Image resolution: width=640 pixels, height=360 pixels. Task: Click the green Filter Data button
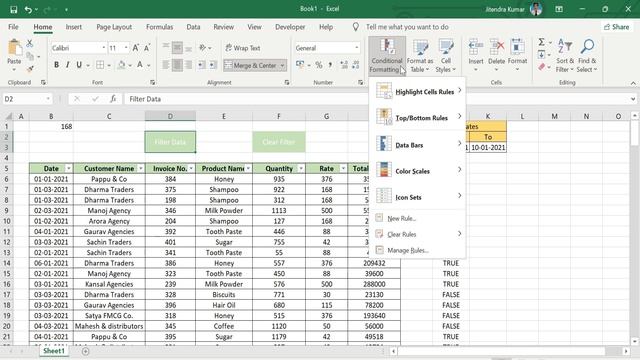pos(170,142)
